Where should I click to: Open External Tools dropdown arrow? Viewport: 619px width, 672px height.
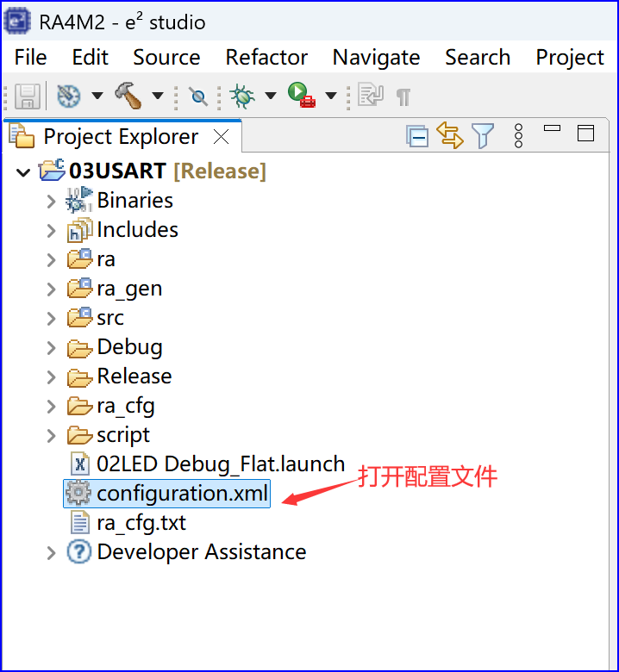331,95
